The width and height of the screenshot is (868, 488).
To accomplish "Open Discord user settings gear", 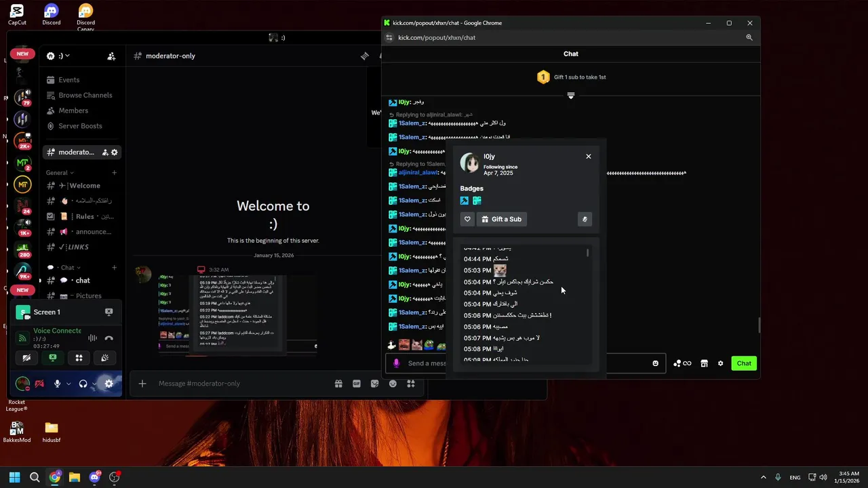I will tap(108, 384).
